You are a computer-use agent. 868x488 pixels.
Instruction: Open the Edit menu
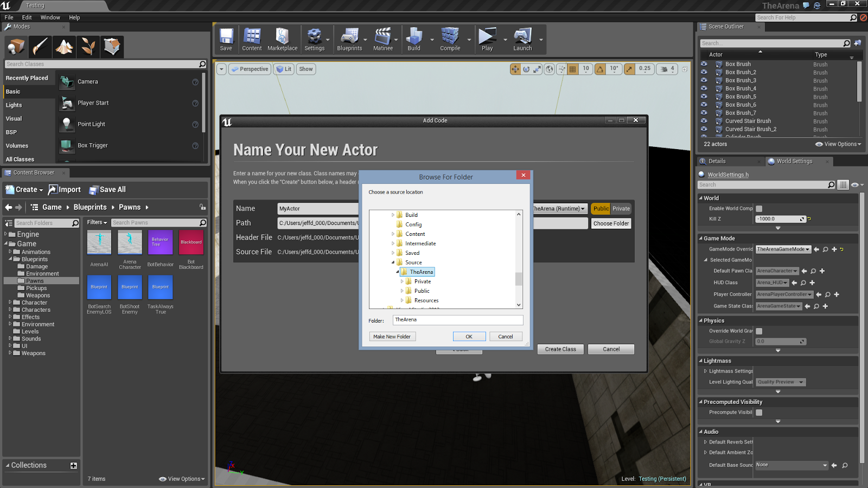27,17
